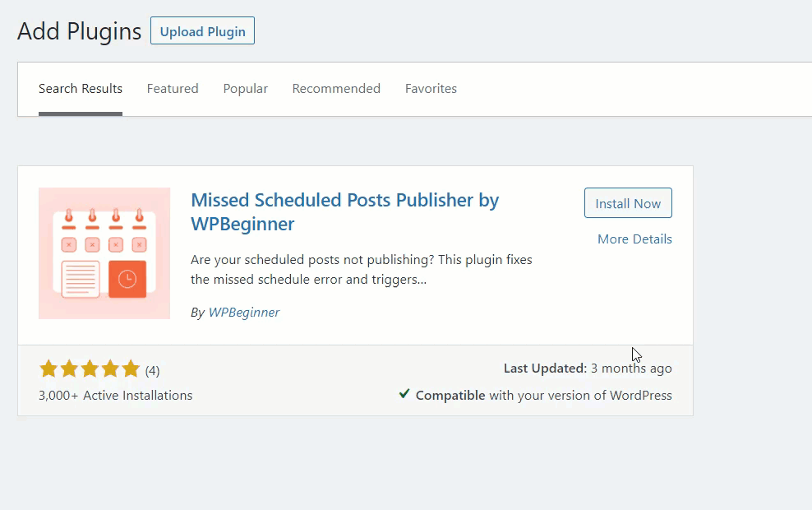This screenshot has width=812, height=510.
Task: Click the Upload Plugin button
Action: point(202,30)
